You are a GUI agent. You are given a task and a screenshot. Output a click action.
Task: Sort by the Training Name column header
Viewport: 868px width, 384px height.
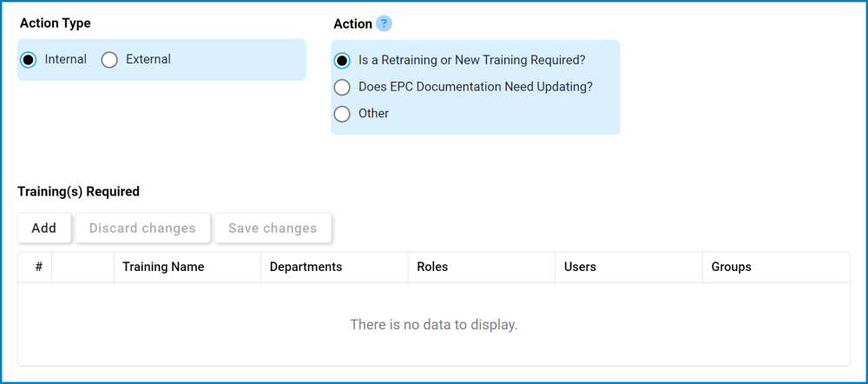point(163,267)
